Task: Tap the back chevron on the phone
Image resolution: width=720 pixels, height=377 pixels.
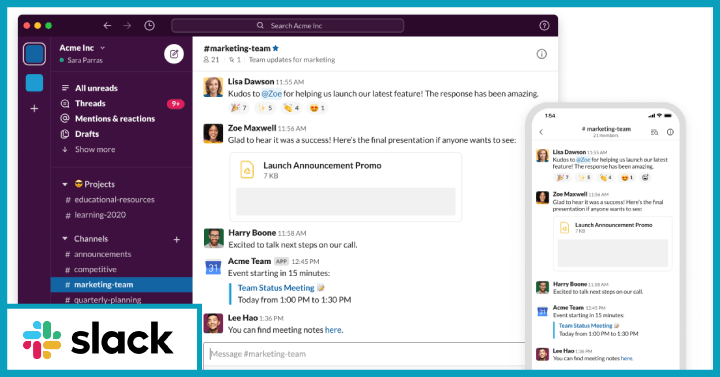Action: click(x=541, y=132)
